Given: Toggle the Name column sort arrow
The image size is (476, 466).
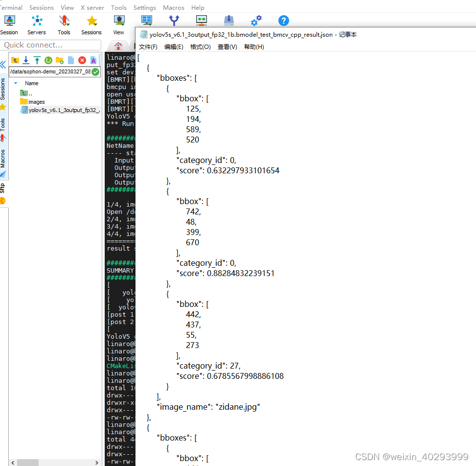Looking at the screenshot, I should [16, 83].
